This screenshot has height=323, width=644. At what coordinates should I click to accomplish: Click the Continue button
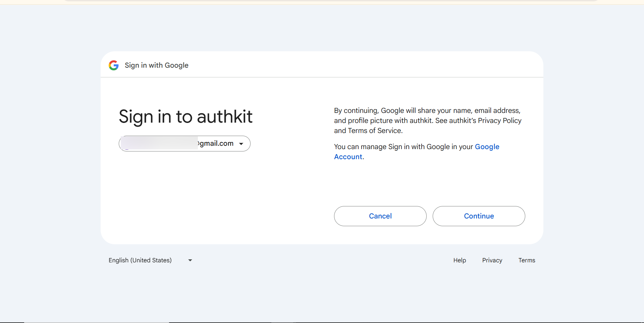479,216
